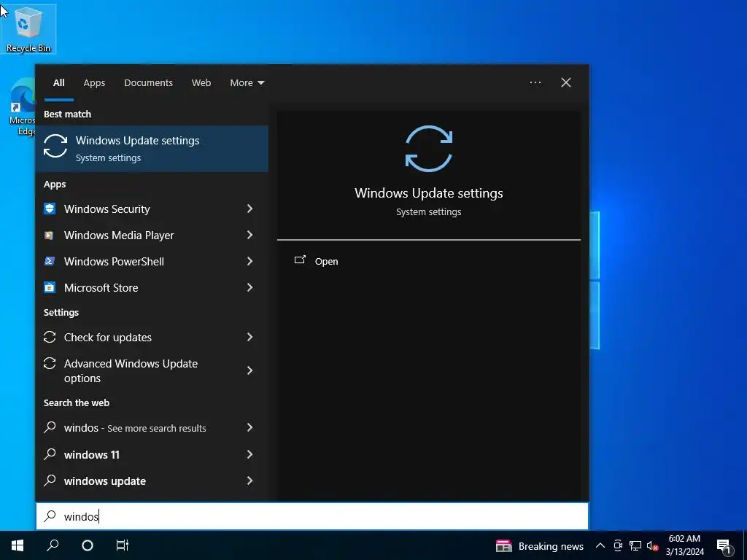
Task: Open the Windows Security app result
Action: 107,209
